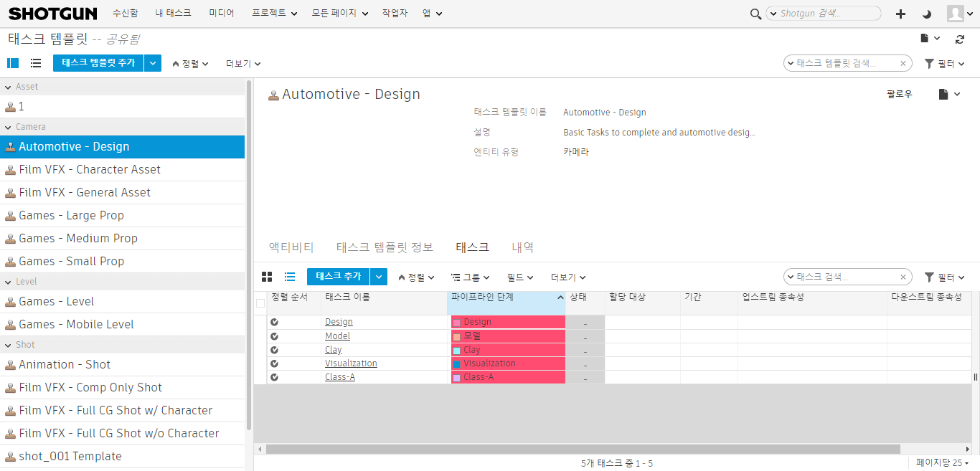Open the task list filter funnel
This screenshot has width=980, height=471.
[944, 277]
